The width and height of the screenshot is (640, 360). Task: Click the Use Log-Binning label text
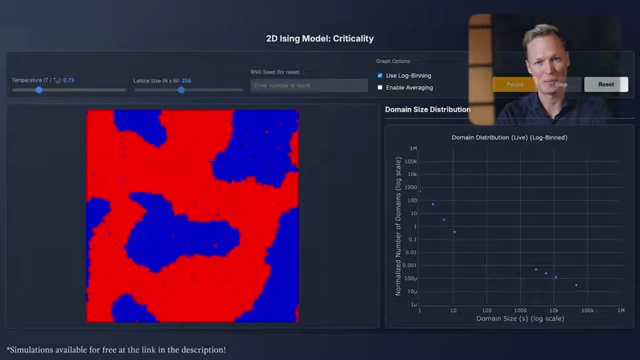click(409, 76)
